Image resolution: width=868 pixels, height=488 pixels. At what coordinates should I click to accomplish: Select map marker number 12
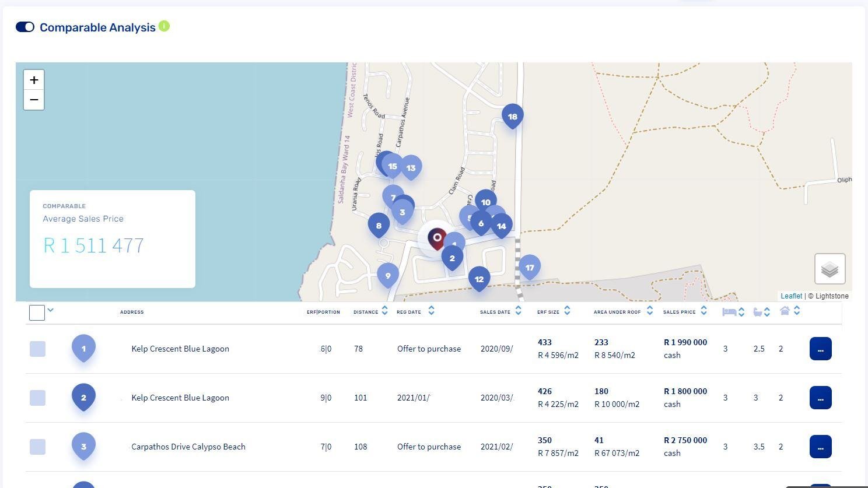pos(479,279)
